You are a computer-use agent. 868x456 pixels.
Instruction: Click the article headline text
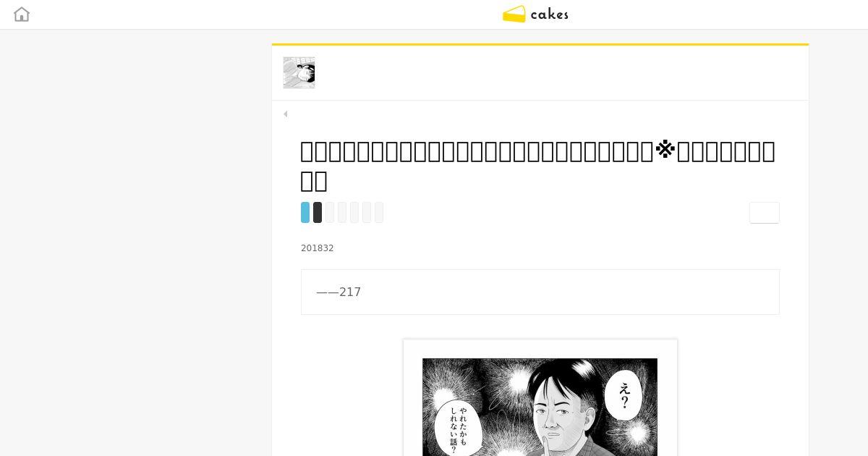pos(538,166)
